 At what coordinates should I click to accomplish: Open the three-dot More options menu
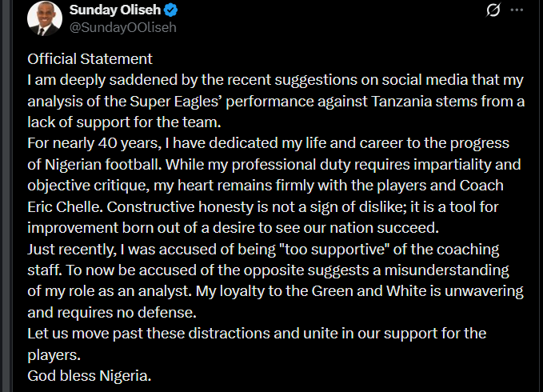pyautogui.click(x=517, y=10)
